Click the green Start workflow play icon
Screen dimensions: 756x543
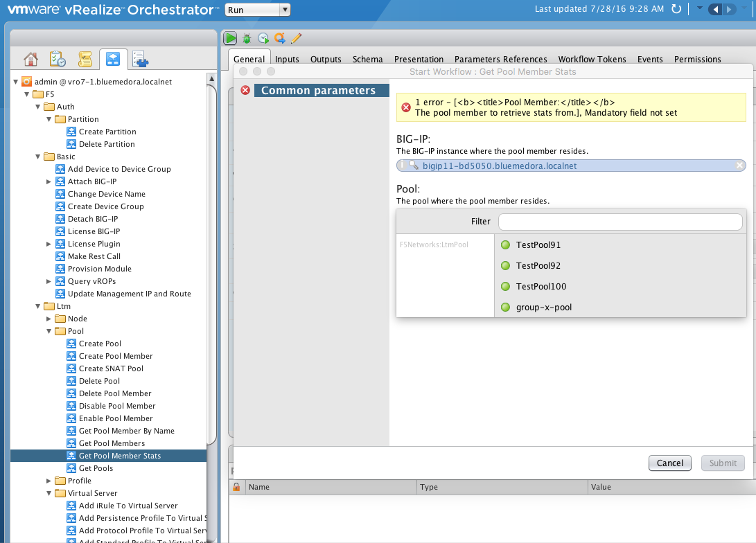[x=230, y=38]
